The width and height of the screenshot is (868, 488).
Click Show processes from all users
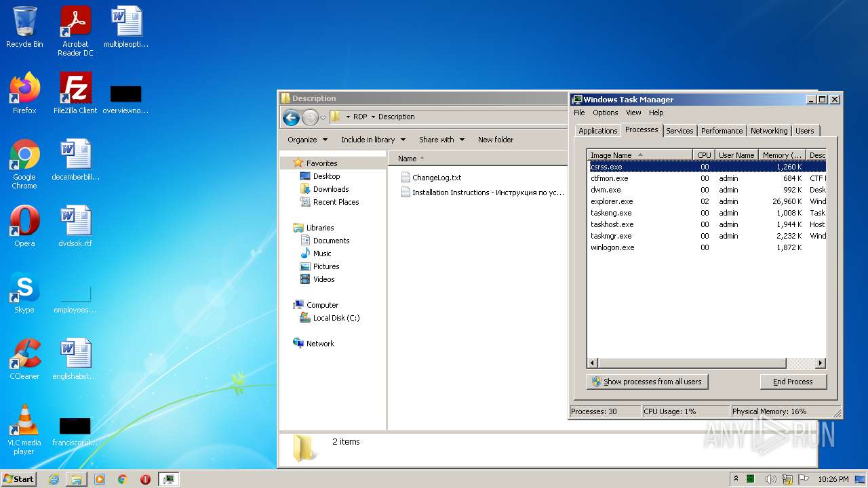click(x=647, y=382)
